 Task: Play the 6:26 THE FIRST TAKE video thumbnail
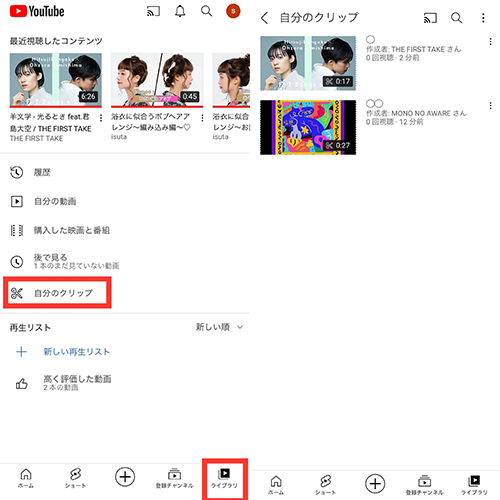(x=56, y=80)
